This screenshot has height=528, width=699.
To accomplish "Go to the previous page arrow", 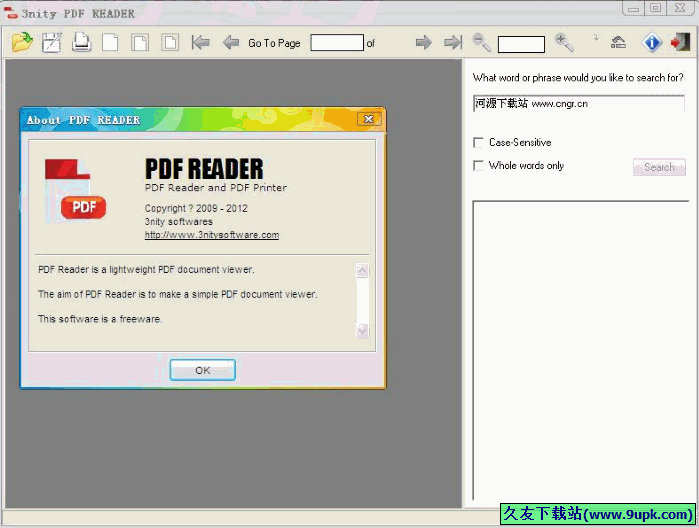I will point(230,43).
